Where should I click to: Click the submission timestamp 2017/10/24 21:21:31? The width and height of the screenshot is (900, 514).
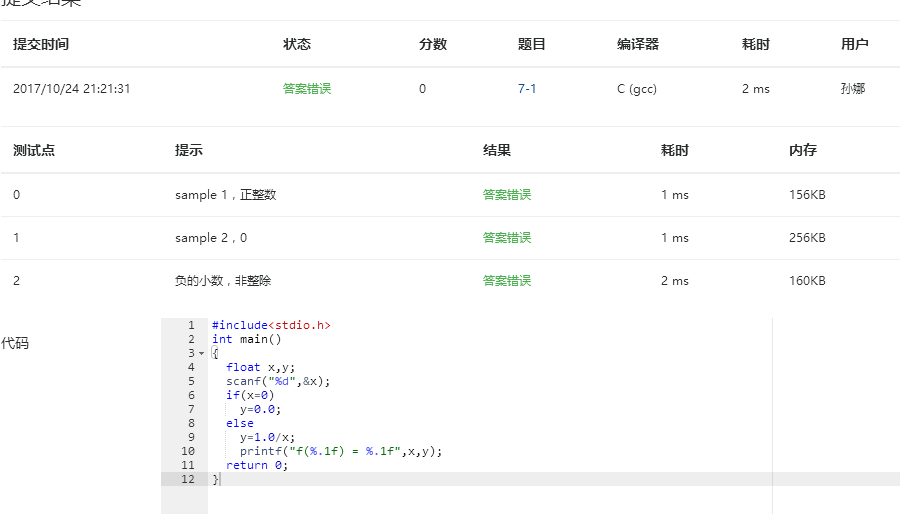tap(72, 89)
